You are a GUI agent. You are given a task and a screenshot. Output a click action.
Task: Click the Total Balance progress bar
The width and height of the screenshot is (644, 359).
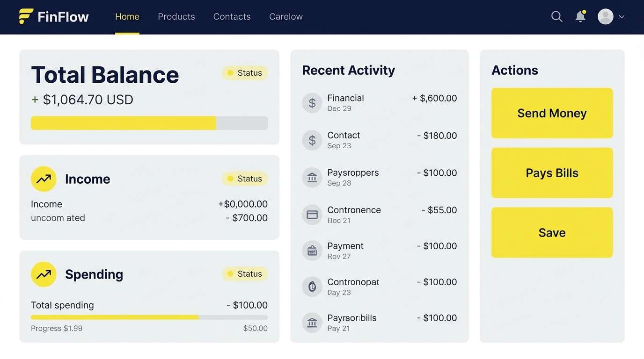coord(149,122)
